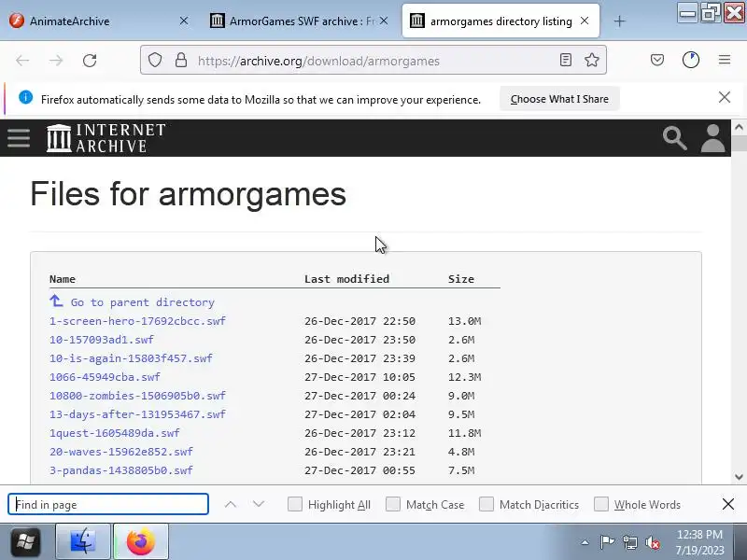Click the muted volume tray icon
The height and width of the screenshot is (560, 747).
point(653,542)
